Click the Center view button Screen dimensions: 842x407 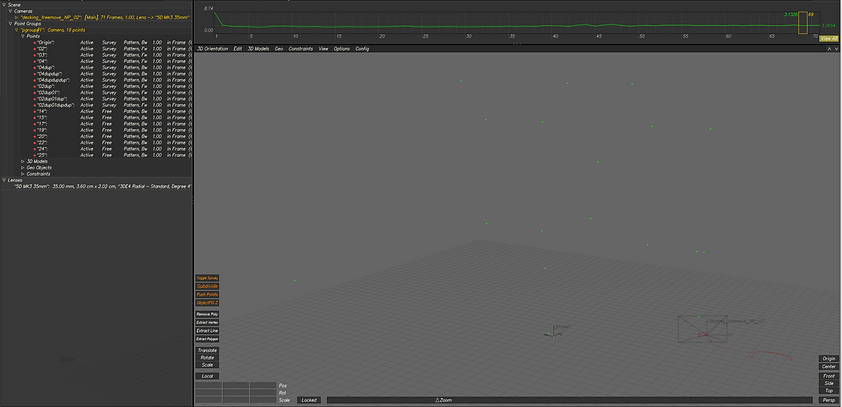click(829, 367)
